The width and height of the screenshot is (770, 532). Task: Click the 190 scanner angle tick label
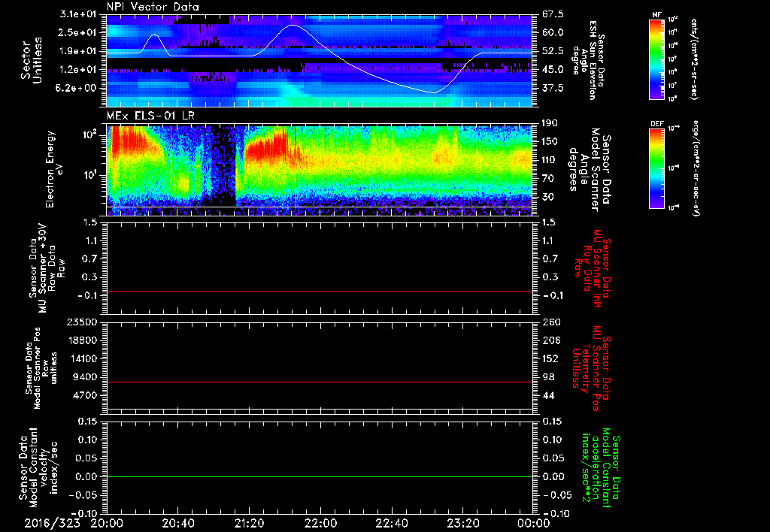550,123
